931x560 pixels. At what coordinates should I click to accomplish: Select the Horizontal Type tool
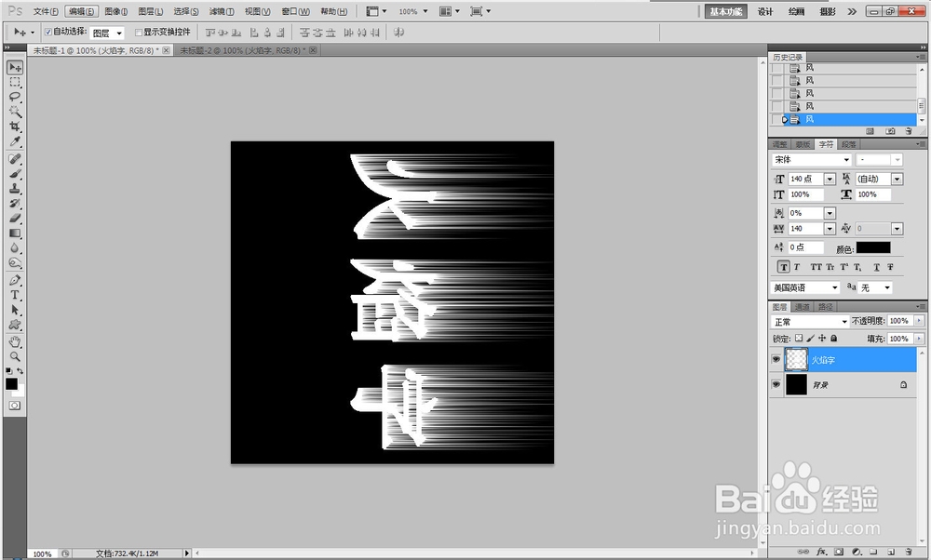[x=15, y=295]
